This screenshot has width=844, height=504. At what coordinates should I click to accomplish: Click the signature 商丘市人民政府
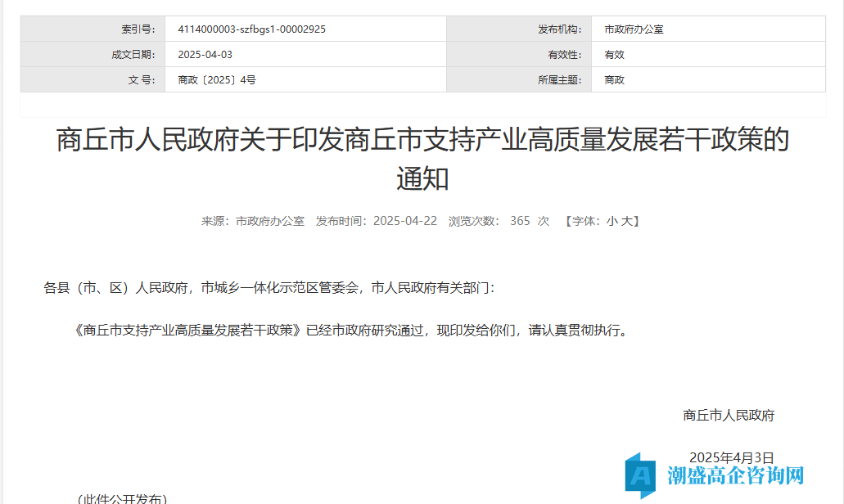(x=729, y=416)
